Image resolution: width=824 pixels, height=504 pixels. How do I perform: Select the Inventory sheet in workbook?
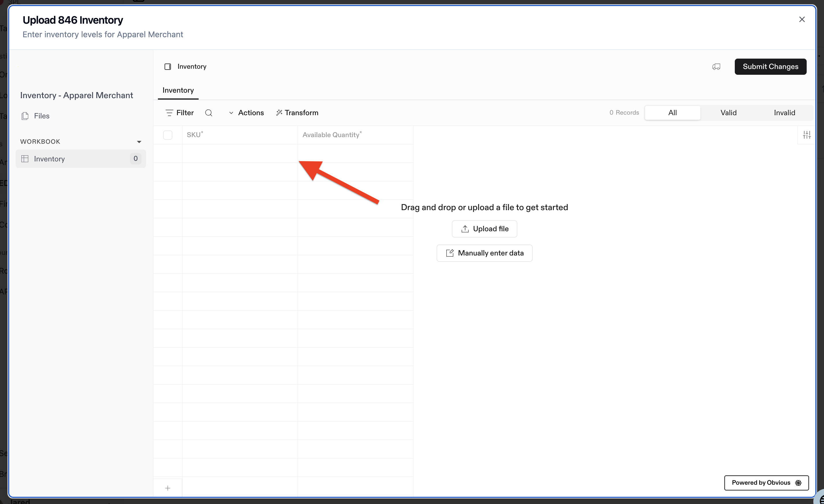(81, 159)
